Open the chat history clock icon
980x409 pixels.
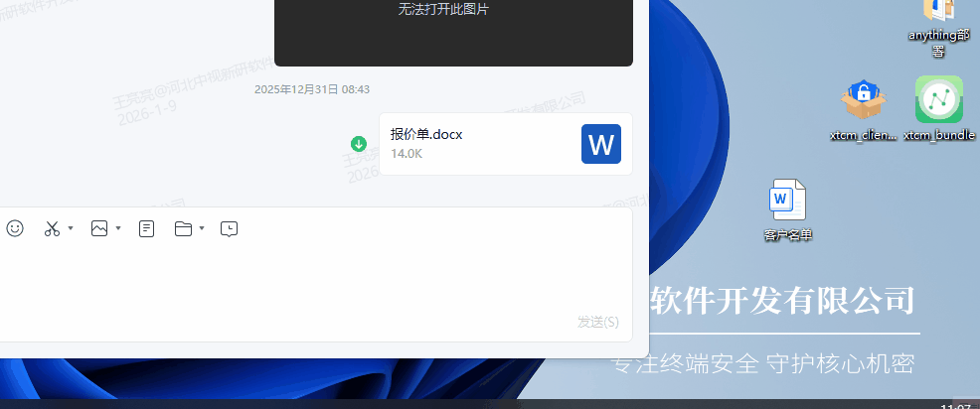[230, 229]
